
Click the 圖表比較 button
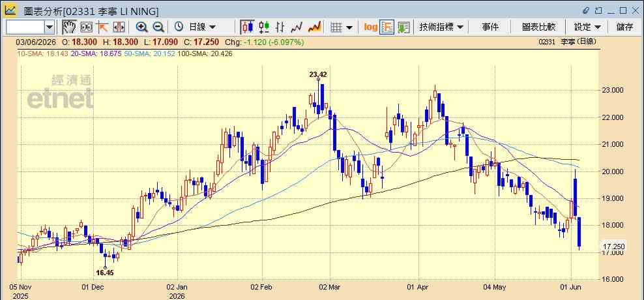click(x=538, y=27)
